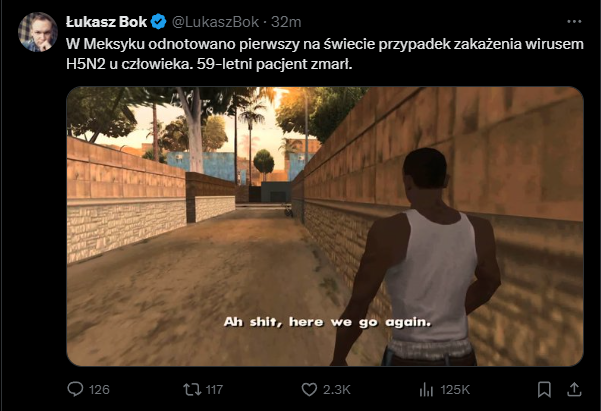Open Łukasz Bok profile avatar
The height and width of the screenshot is (411, 601).
click(x=38, y=32)
